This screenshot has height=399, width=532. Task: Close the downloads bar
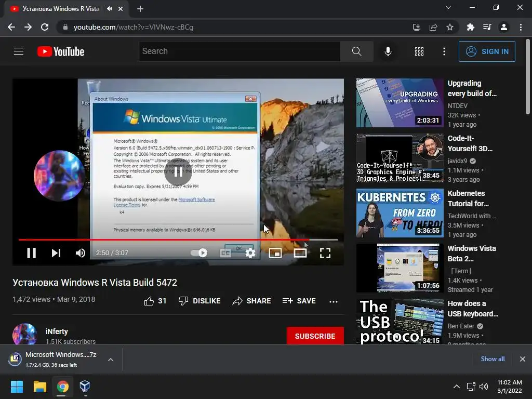(x=523, y=358)
